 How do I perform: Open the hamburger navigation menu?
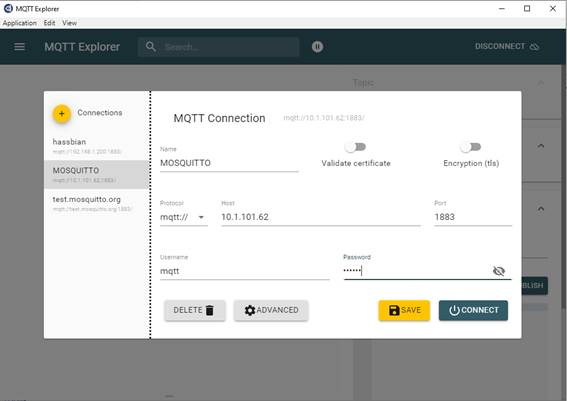pyautogui.click(x=20, y=47)
